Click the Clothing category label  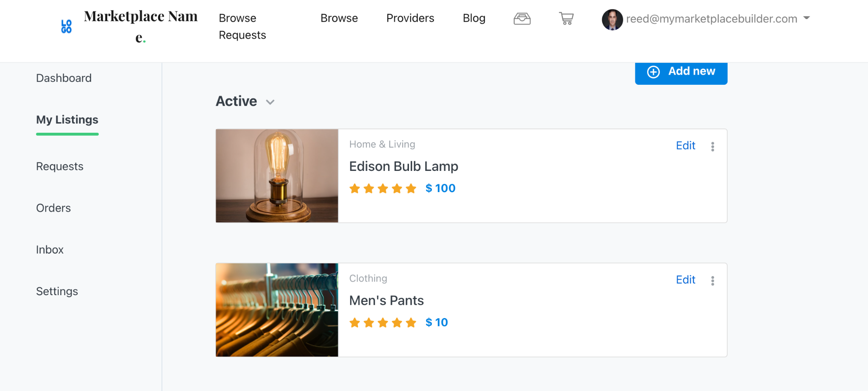(368, 278)
